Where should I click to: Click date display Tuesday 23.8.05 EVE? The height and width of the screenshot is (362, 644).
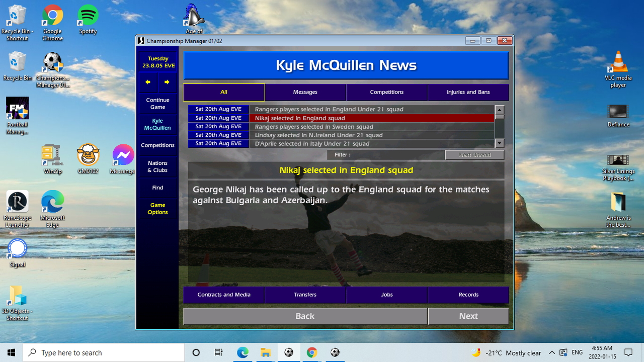158,62
